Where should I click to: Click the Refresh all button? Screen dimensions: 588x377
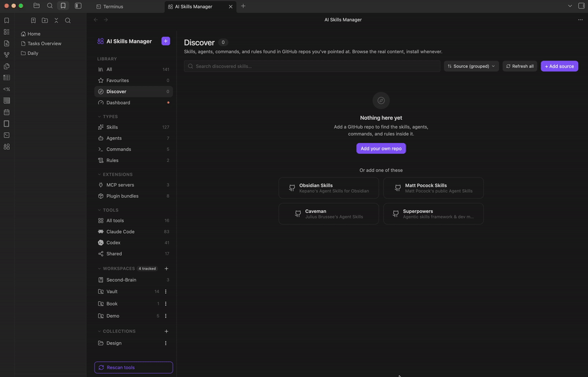pyautogui.click(x=520, y=66)
